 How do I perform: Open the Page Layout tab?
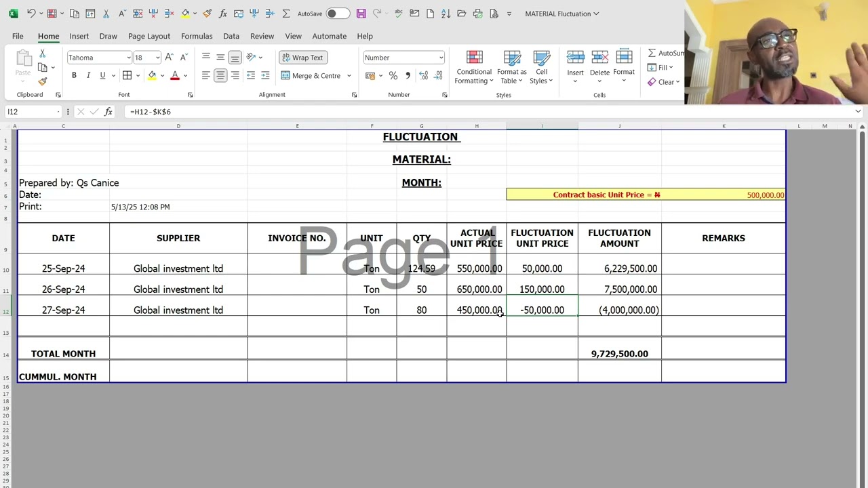coord(149,36)
